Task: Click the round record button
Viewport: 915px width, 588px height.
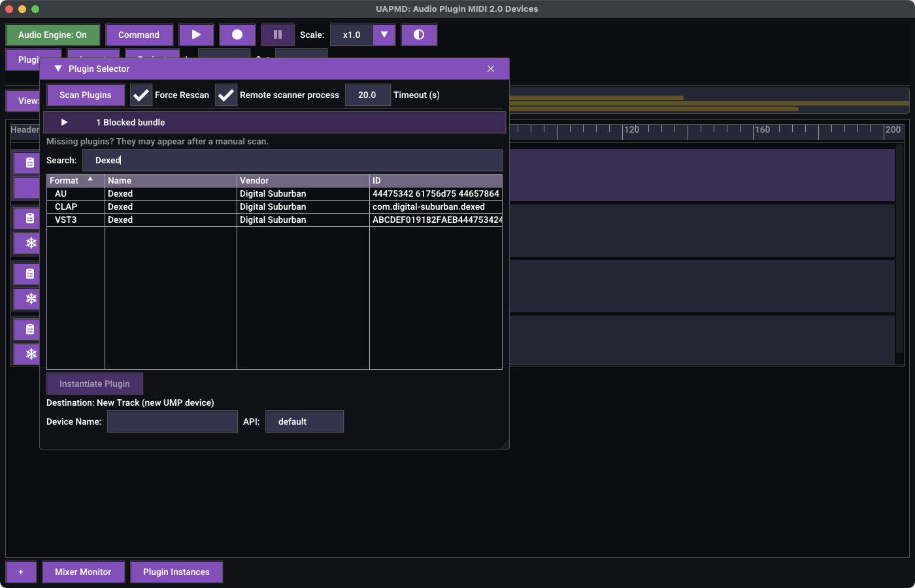Action: [237, 35]
